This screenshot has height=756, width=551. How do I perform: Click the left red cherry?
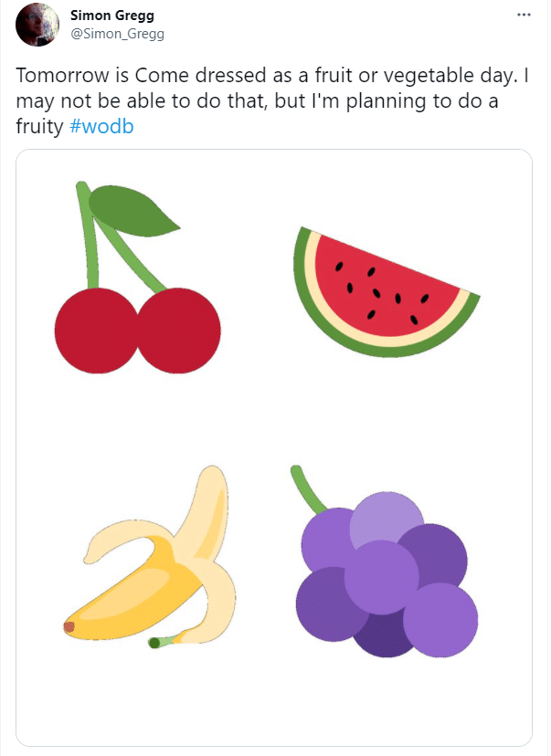click(x=96, y=331)
